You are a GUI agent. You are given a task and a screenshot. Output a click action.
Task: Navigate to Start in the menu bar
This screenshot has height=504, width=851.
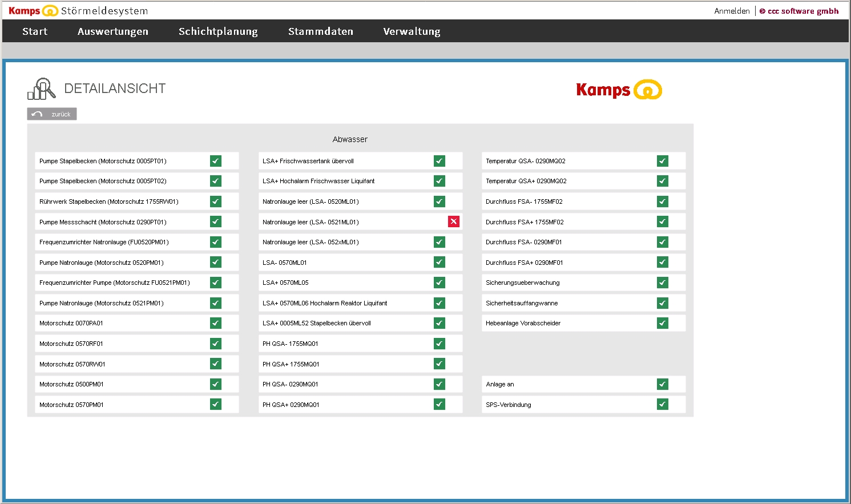(x=34, y=31)
